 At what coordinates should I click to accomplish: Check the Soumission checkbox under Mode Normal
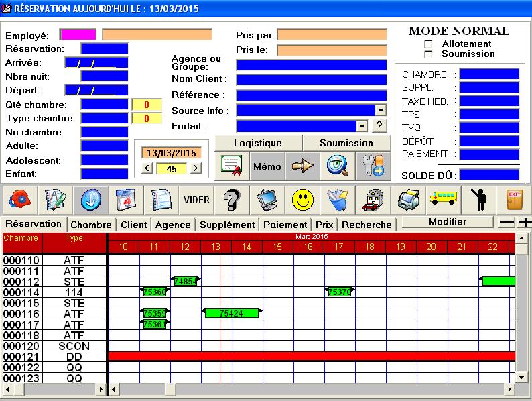(x=428, y=54)
